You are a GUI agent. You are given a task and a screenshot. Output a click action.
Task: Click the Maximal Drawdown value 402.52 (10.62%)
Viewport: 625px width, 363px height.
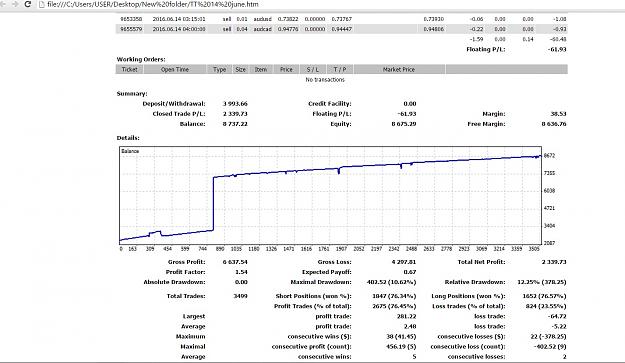tap(391, 282)
